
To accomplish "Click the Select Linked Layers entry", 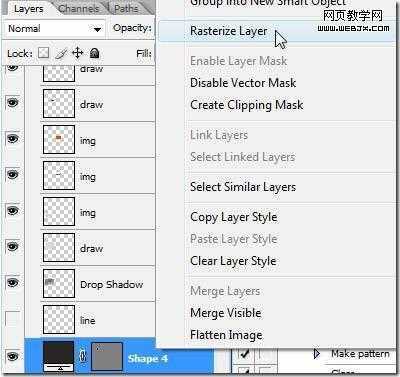I will [243, 157].
